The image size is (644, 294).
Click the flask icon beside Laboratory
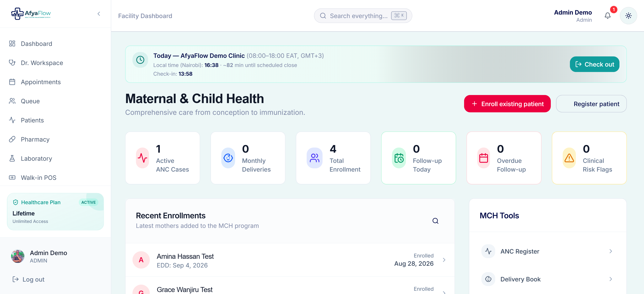(12, 158)
